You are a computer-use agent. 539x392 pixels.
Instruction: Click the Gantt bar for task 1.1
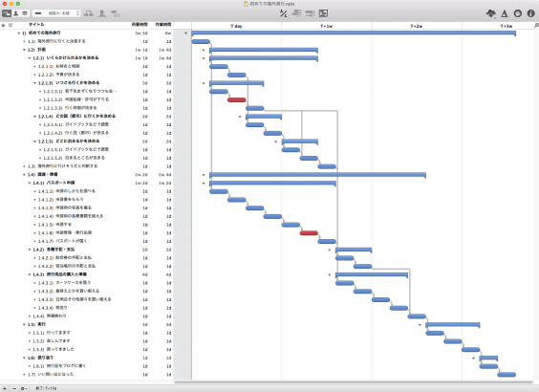tap(201, 42)
